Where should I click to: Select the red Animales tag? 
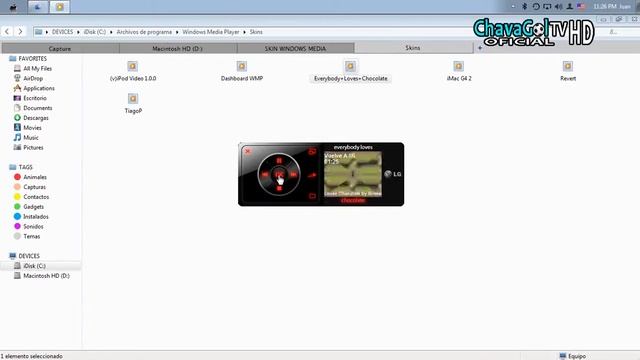coord(30,177)
